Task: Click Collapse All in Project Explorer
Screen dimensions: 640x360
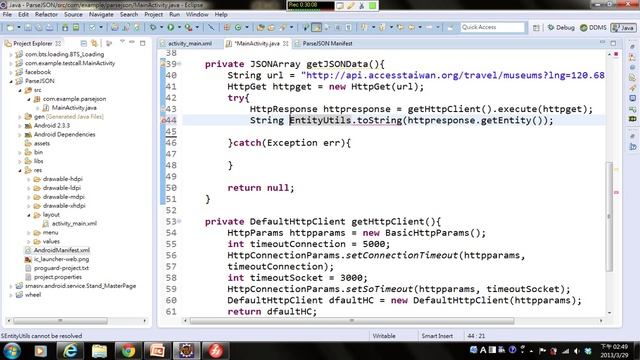Action: click(x=84, y=43)
